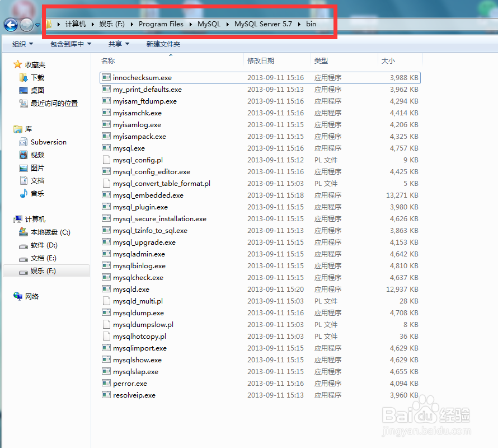Open 桌面 in favorites sidebar
Screen dimensions: 498x448
click(37, 90)
